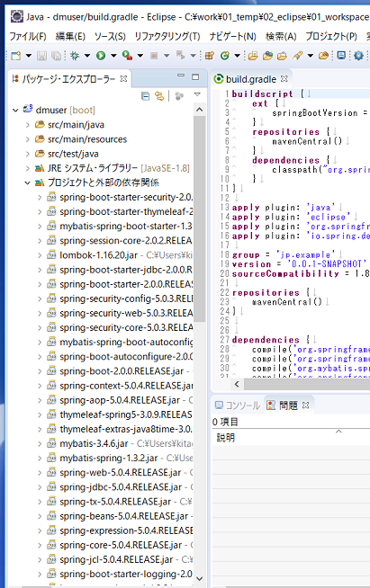Click the Search flashlight toolbar icon
This screenshot has height=588, width=370.
297,56
